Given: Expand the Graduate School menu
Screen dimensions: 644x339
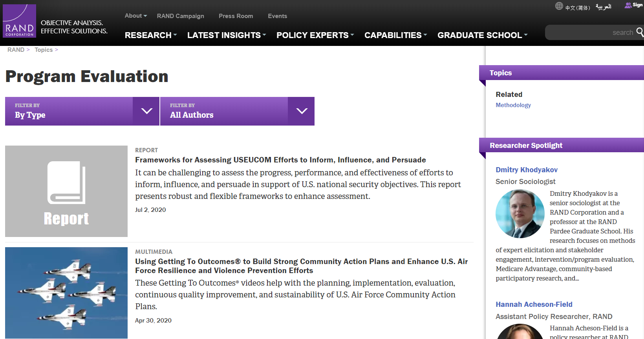Looking at the screenshot, I should click(483, 35).
